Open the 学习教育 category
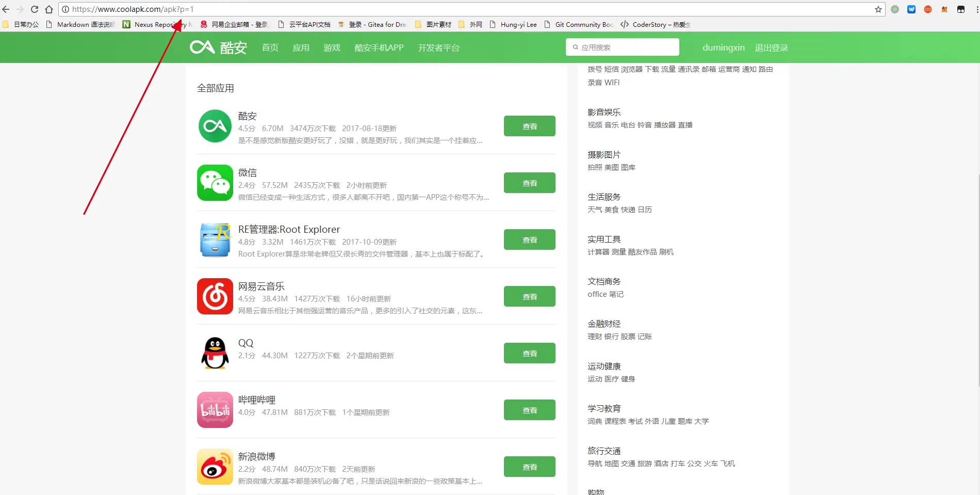The width and height of the screenshot is (980, 495). click(604, 408)
